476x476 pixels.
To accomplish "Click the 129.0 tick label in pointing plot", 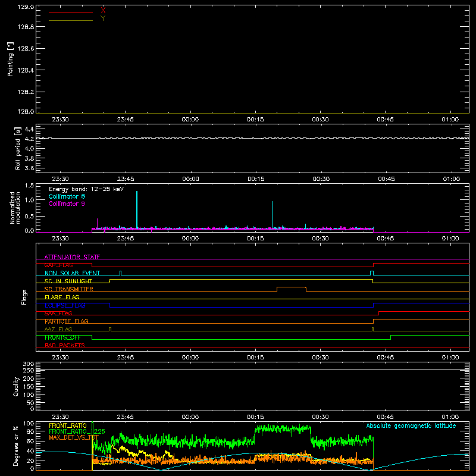I will [26, 7].
